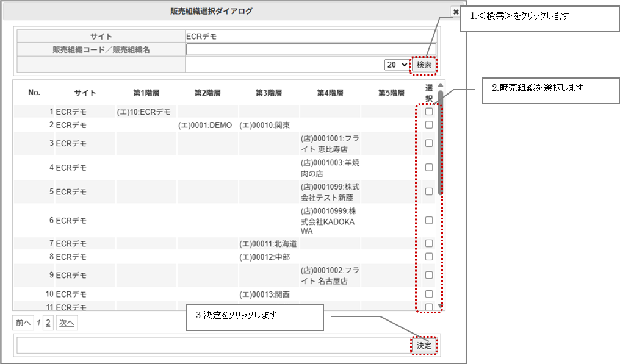Tick checkbox for フライト 恵比寿店 row
The height and width of the screenshot is (364, 620).
coord(429,143)
